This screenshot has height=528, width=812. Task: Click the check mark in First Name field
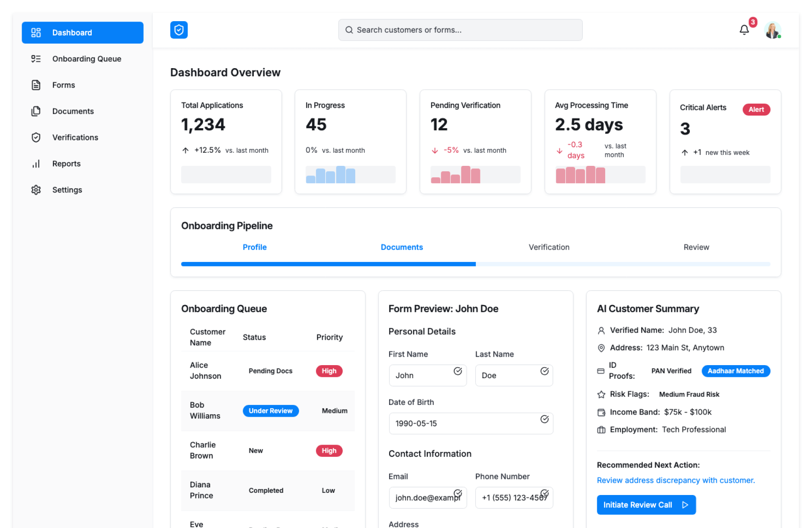(x=458, y=371)
